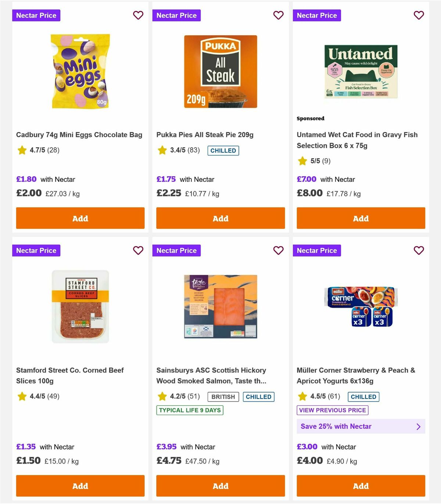
Task: Favourite the Cadbury Mini Eggs Chocolate Bag
Action: tap(138, 15)
